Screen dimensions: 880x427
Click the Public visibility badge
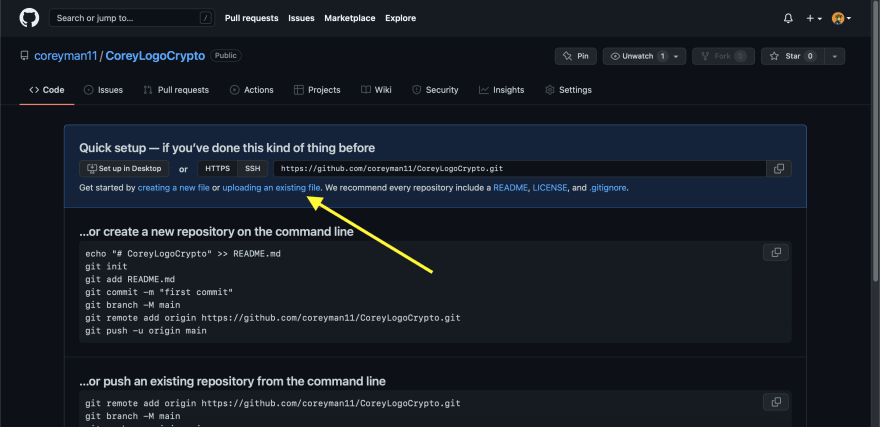[226, 56]
